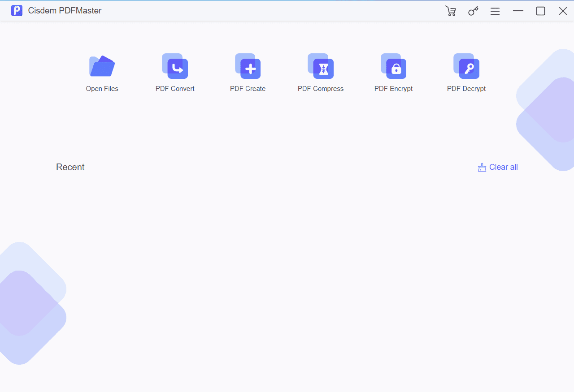Click the Cisdem PDFMaster logo icon
574x392 pixels.
coord(17,11)
